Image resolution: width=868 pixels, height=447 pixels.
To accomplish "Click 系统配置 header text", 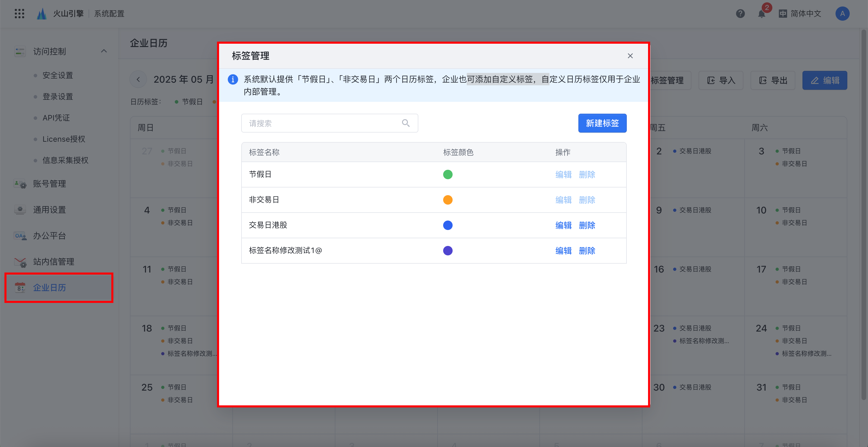I will click(x=109, y=14).
